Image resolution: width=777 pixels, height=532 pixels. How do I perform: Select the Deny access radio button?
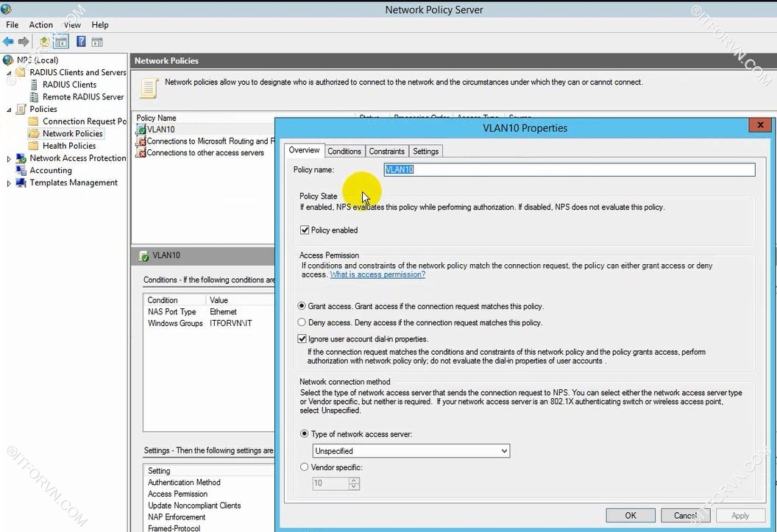[x=302, y=322]
